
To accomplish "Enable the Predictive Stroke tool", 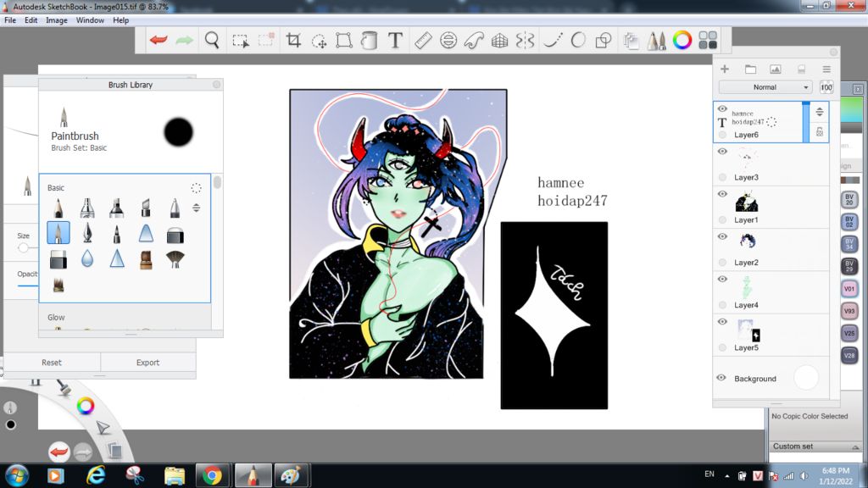I will [578, 40].
